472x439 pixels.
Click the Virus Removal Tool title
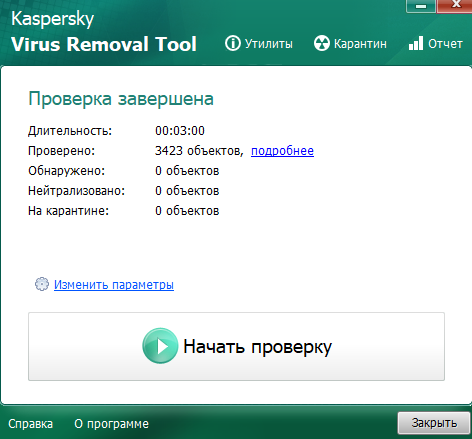click(x=104, y=44)
